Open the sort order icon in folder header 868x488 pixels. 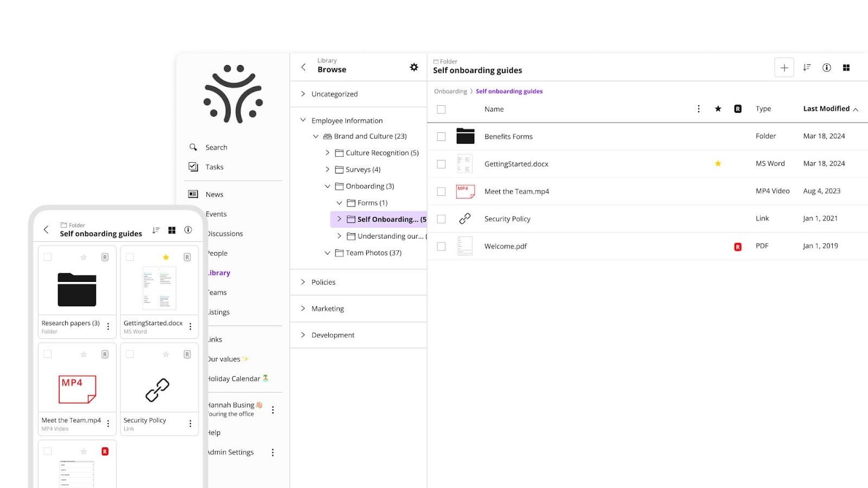807,68
